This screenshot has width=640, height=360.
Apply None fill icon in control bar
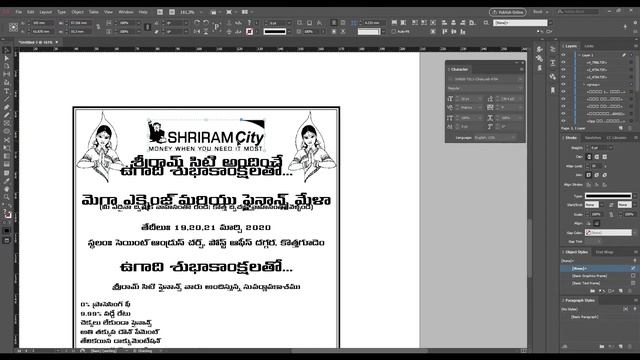pos(249,31)
